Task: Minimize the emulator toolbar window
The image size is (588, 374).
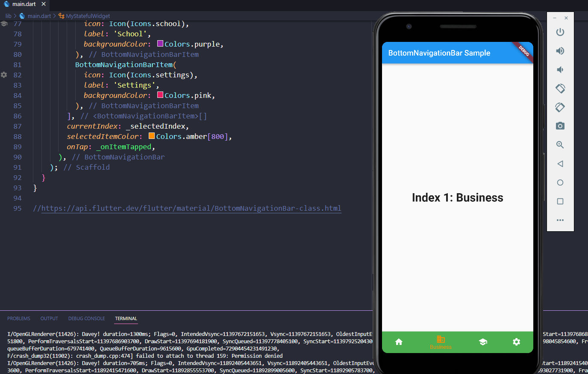Action: (x=555, y=18)
